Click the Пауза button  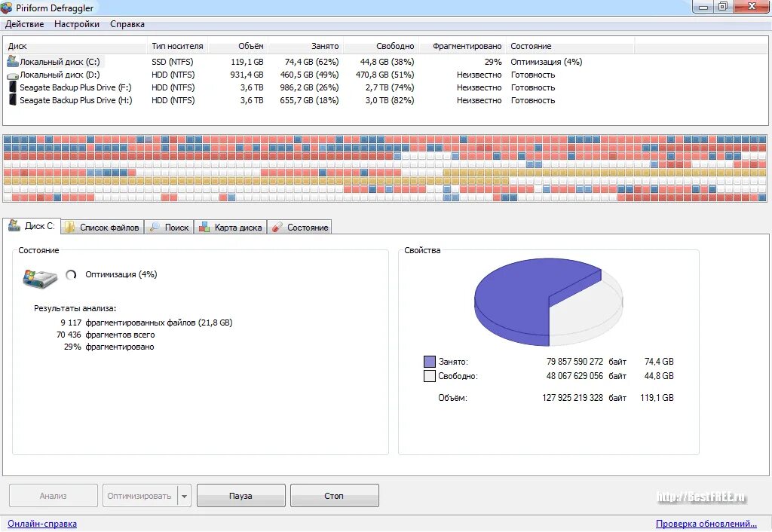pos(240,496)
